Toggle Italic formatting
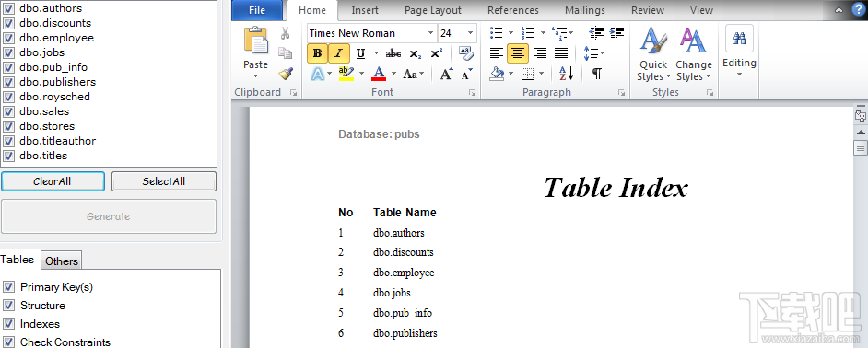Screen dimensions: 868x348 (339, 53)
